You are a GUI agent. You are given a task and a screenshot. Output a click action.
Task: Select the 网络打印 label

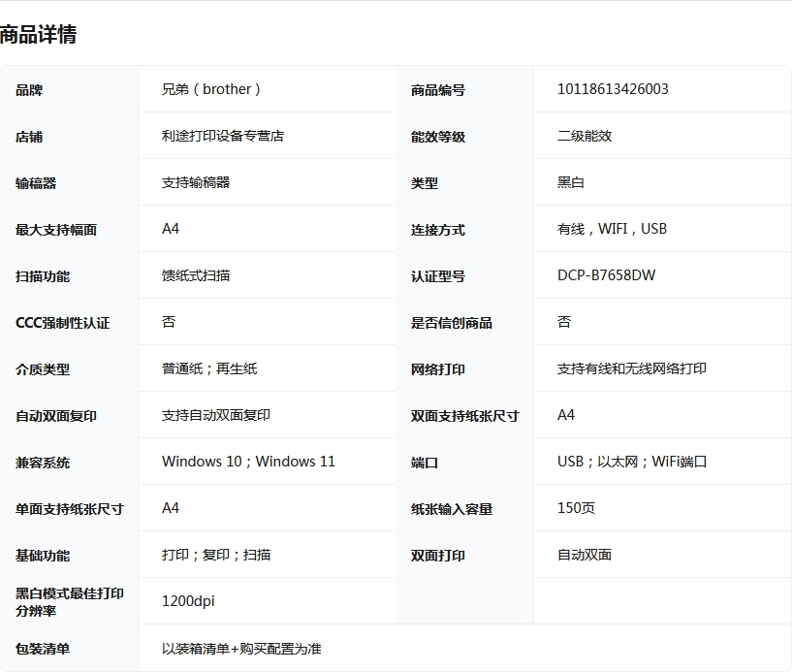(438, 368)
